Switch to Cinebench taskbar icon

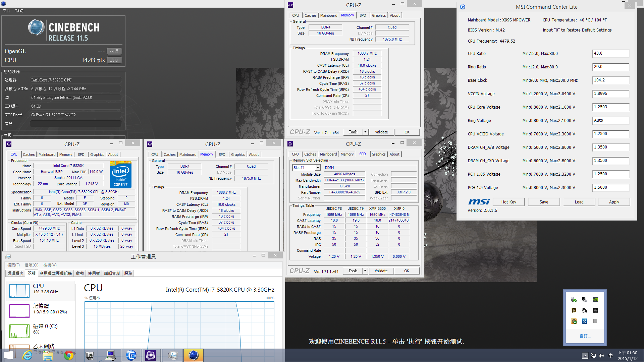click(x=193, y=355)
